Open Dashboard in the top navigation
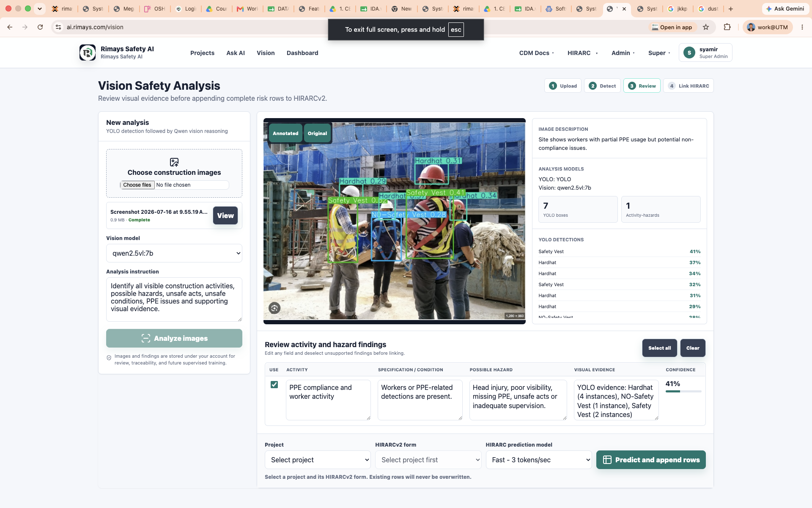This screenshot has height=508, width=812. 302,53
